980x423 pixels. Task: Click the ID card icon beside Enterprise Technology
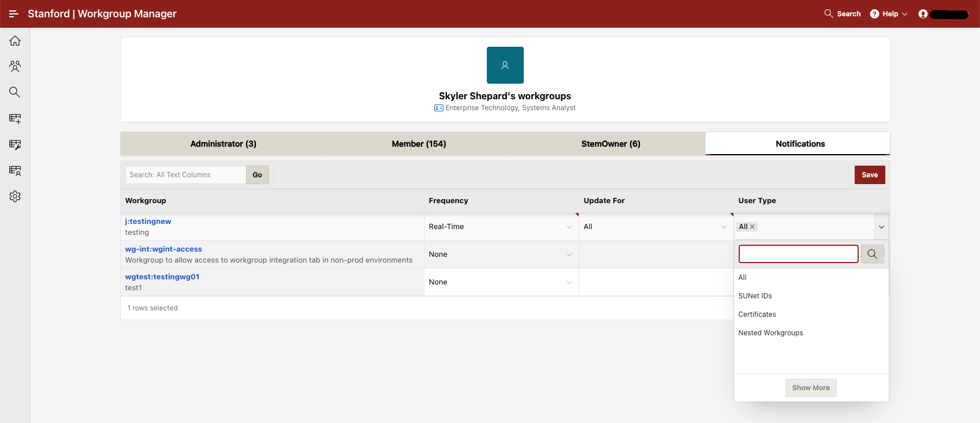coord(439,108)
